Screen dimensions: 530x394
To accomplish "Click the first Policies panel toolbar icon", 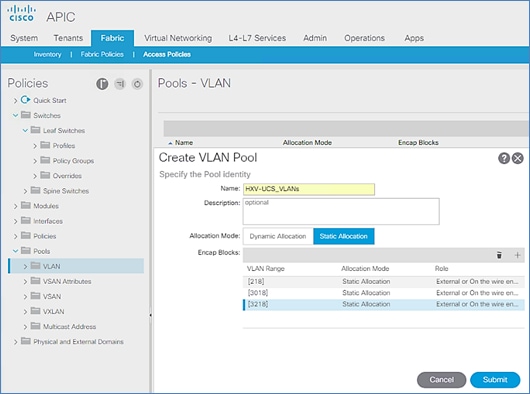I will click(x=102, y=84).
